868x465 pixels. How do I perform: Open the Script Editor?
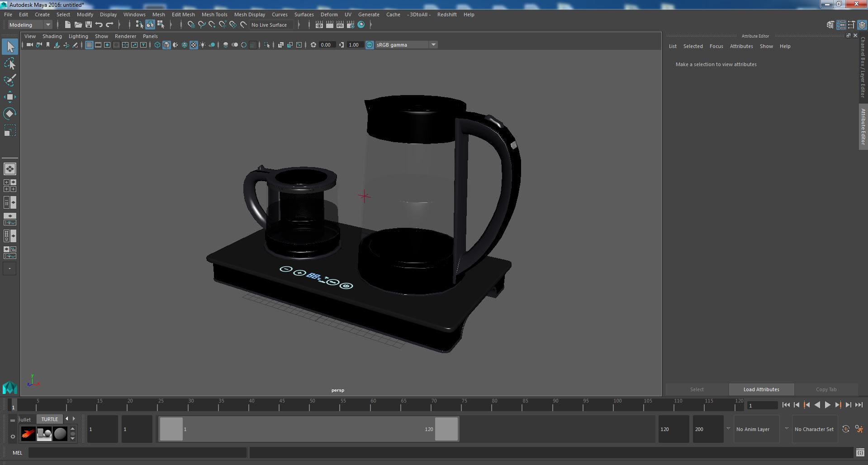point(860,452)
